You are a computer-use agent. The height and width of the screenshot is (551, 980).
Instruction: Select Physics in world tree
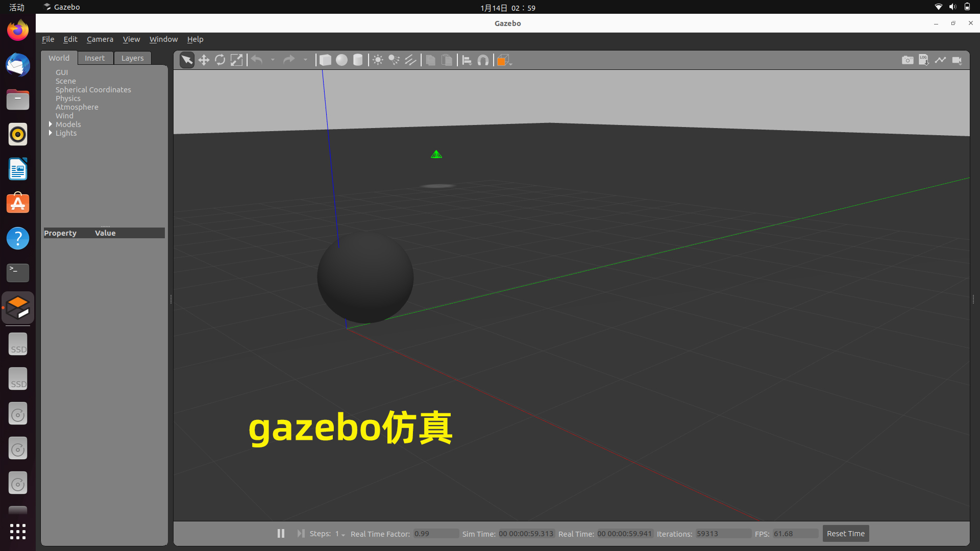pyautogui.click(x=68, y=98)
